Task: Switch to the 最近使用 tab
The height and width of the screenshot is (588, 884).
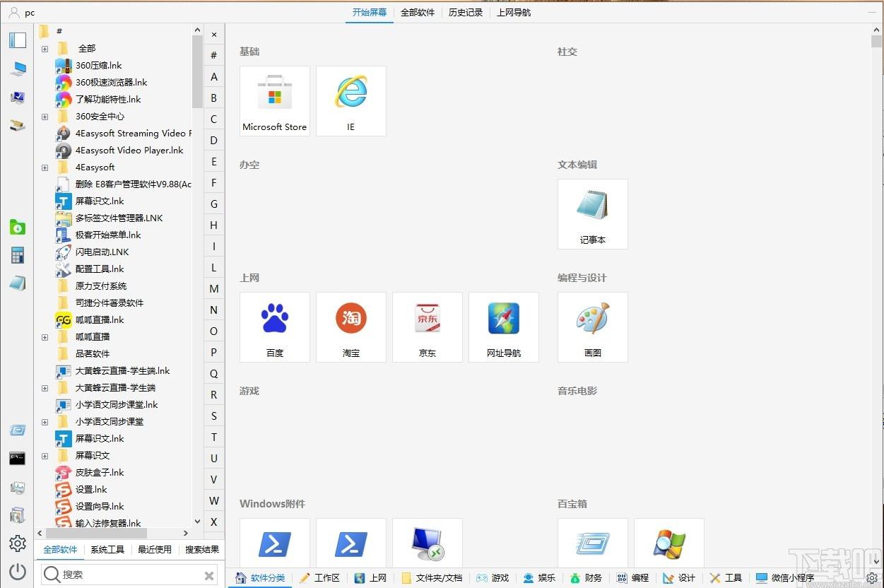Action: tap(155, 549)
